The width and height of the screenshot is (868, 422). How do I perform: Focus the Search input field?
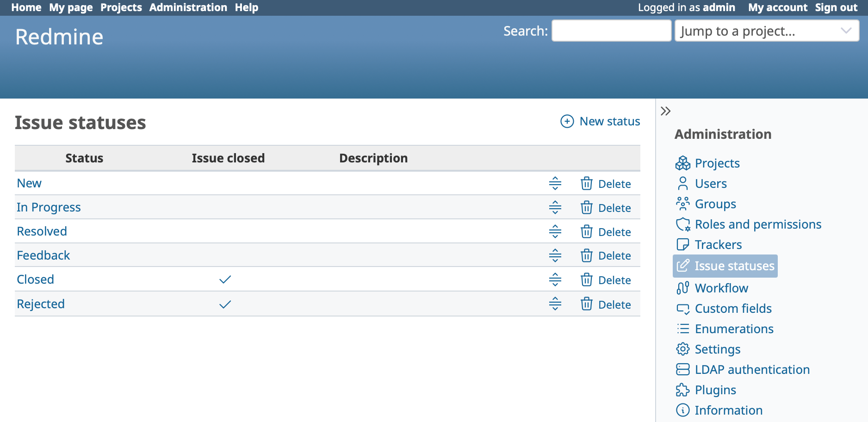coord(611,31)
